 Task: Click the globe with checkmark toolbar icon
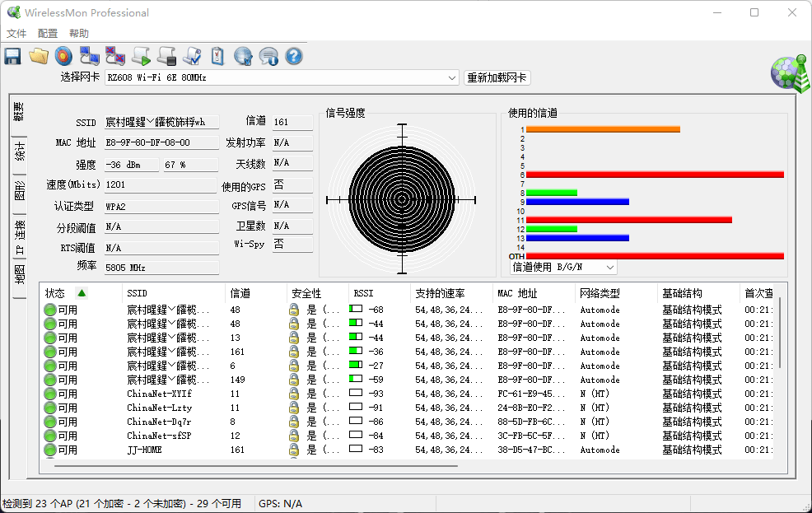click(x=241, y=56)
